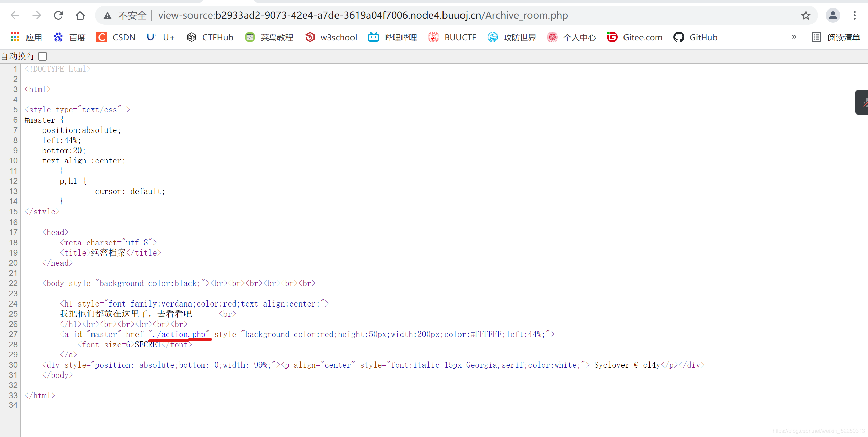Open the user profile avatar menu
The image size is (868, 437).
tap(833, 15)
